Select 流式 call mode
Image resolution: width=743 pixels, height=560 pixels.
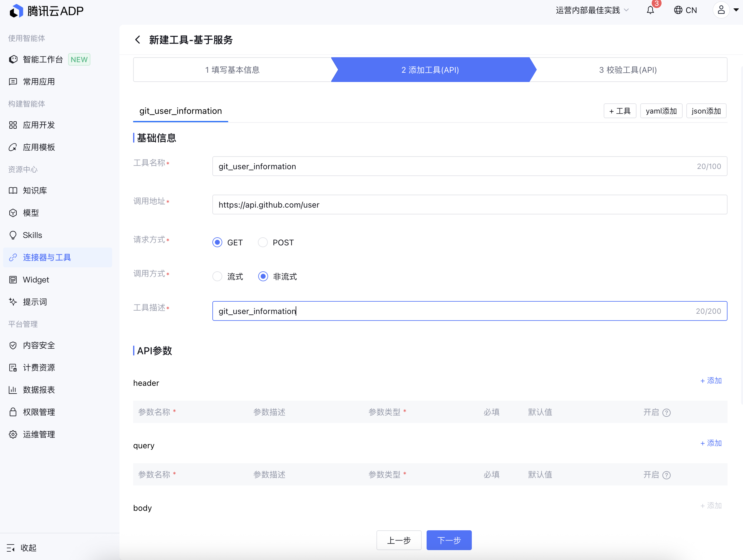tap(217, 276)
